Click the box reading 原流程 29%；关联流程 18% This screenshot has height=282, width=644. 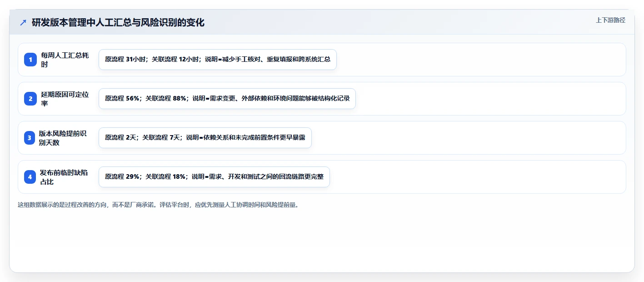tap(214, 177)
